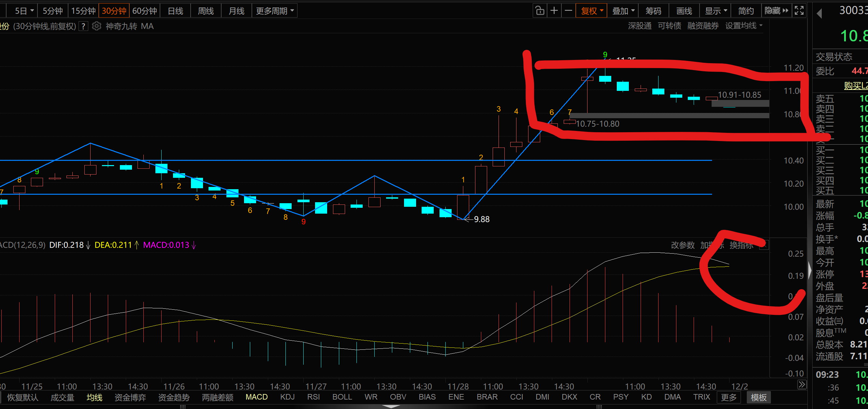Switch to 60分钟 period tab
The image size is (868, 409).
tap(145, 11)
